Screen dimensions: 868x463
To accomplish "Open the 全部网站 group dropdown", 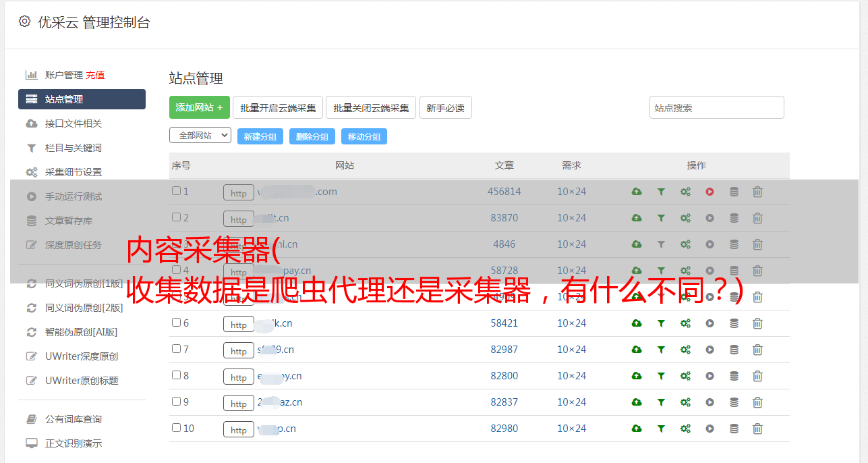I will (x=200, y=135).
